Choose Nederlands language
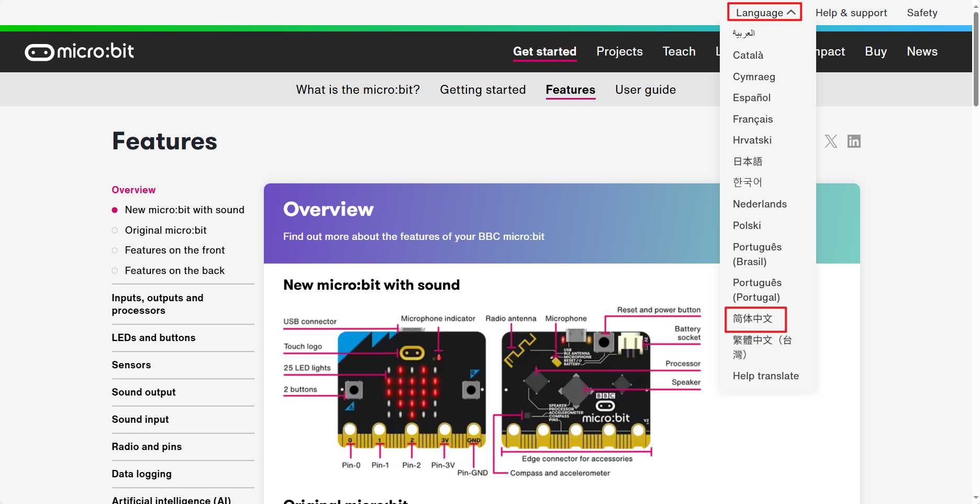Image resolution: width=980 pixels, height=504 pixels. [x=760, y=204]
